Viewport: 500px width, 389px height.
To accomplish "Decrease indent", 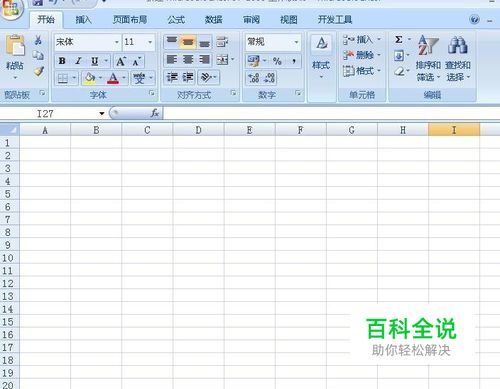I will (x=172, y=77).
